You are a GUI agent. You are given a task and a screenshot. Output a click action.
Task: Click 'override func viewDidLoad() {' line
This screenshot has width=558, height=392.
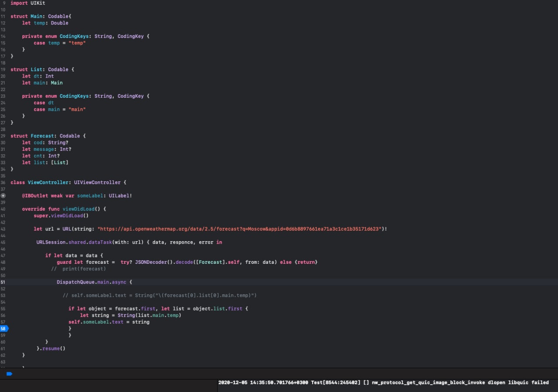pyautogui.click(x=64, y=209)
